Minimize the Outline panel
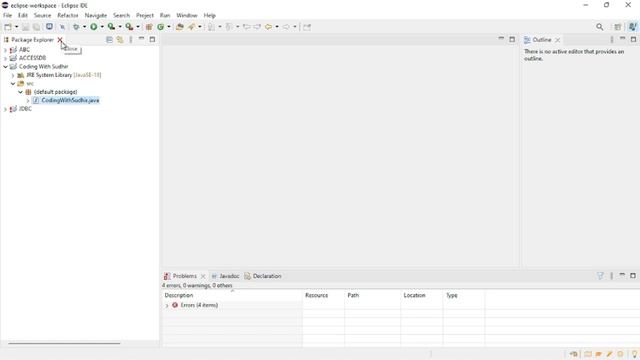Viewport: 640px width, 360px height. 622,39
